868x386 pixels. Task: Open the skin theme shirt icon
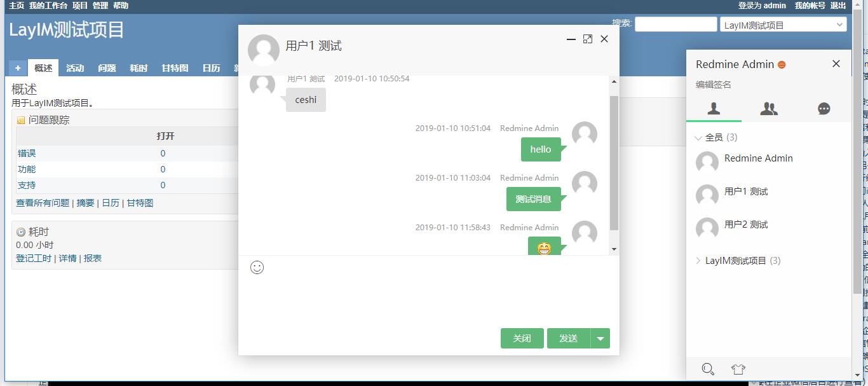(738, 369)
